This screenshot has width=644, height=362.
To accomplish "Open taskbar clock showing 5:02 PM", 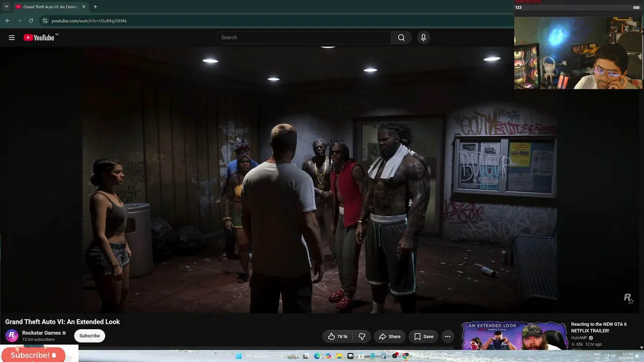I will 626,356.
